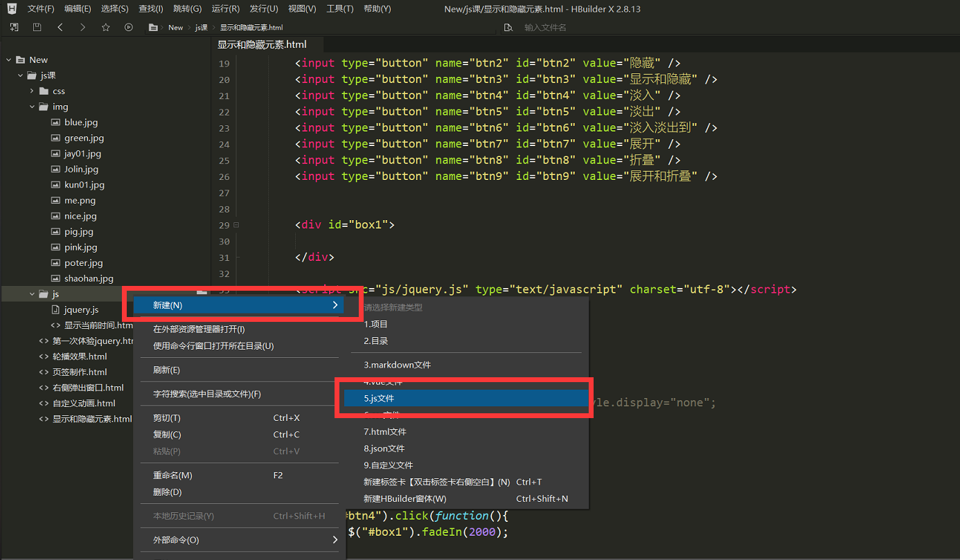Click the html icon beside 页签制作.html
Viewport: 960px width, 560px height.
[x=44, y=372]
